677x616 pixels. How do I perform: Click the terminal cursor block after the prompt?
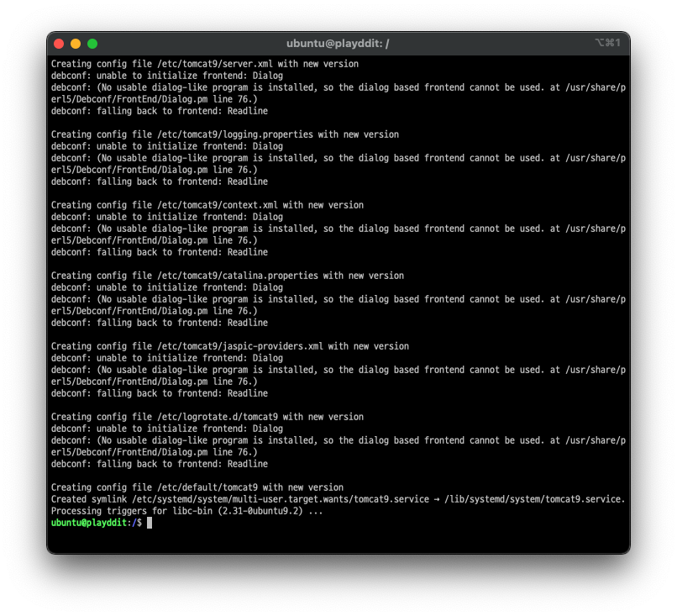150,523
